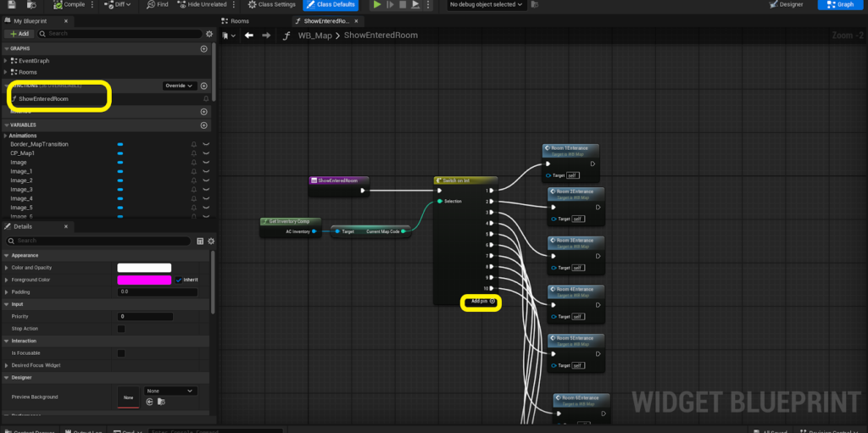This screenshot has height=433, width=868.
Task: Enable the Stop Action checkbox
Action: pos(121,329)
